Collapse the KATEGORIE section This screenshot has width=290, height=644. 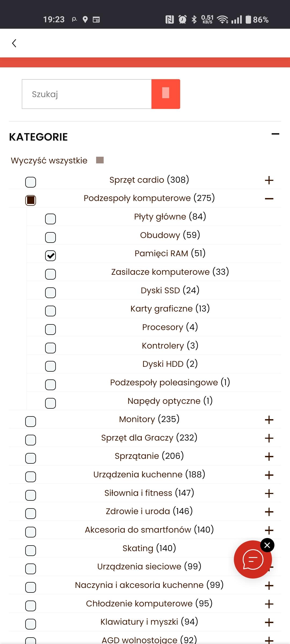[275, 134]
